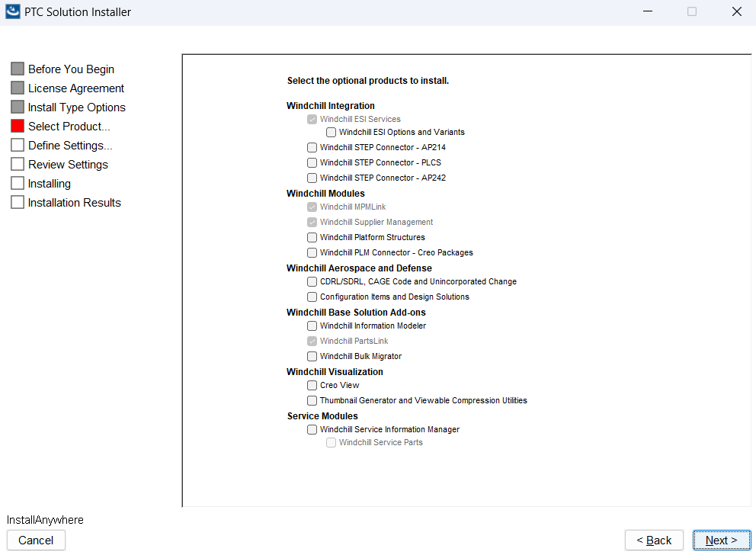
Task: Click the 'Define Settings...' step label
Action: pos(70,146)
